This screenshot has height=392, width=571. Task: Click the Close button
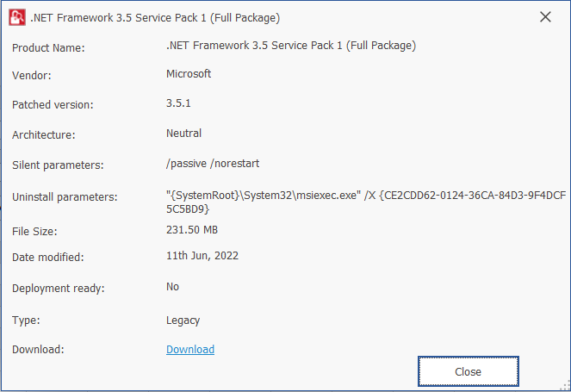click(468, 371)
